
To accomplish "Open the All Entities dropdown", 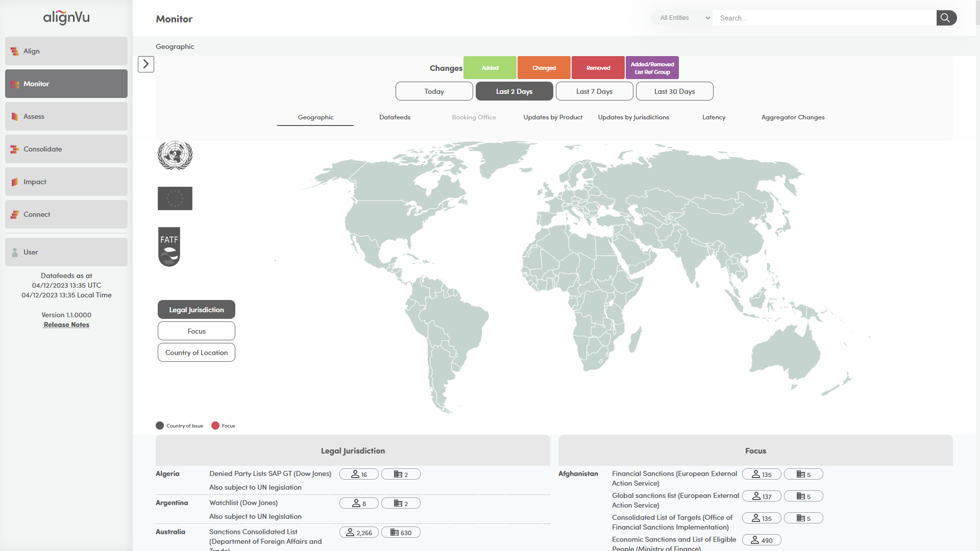I will coord(683,18).
